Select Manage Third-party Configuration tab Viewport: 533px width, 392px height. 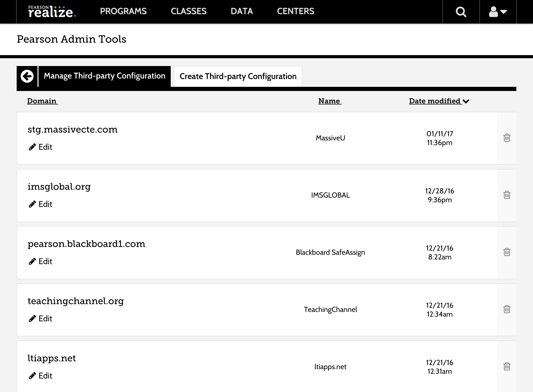pos(104,76)
